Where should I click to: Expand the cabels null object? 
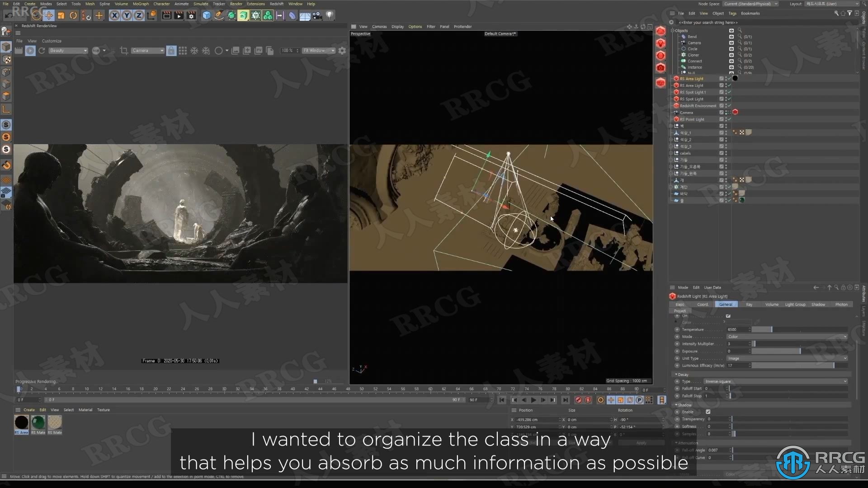click(x=671, y=153)
